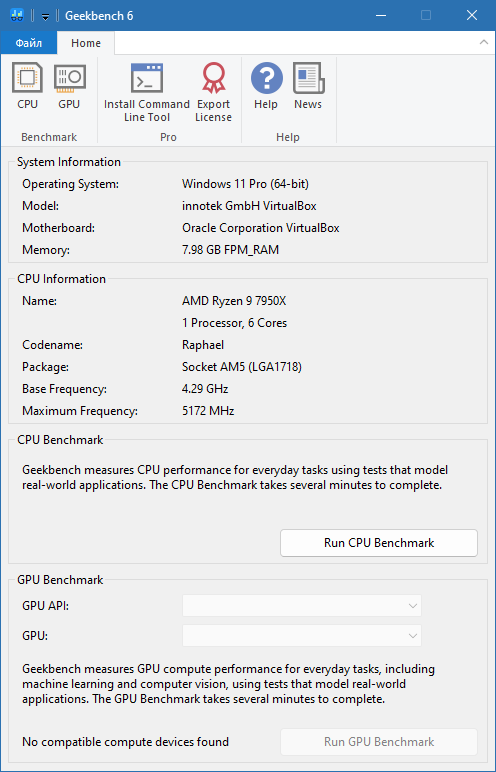Click the 'Operating System:' label

[70, 184]
